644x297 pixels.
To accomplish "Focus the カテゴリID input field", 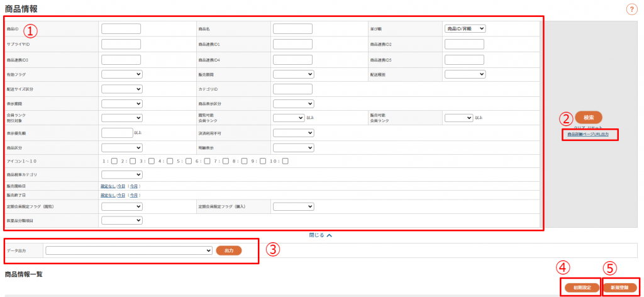I will (293, 89).
